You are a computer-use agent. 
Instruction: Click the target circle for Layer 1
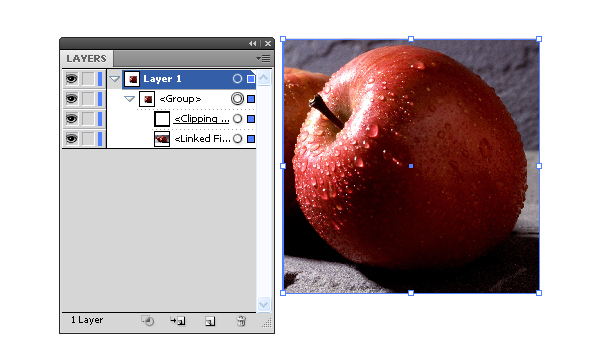point(237,79)
